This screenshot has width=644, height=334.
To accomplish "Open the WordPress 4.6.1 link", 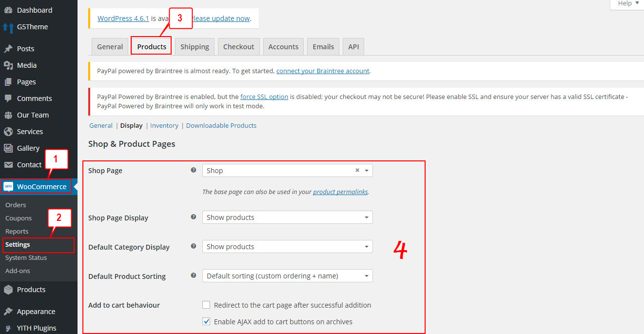I will pos(123,19).
